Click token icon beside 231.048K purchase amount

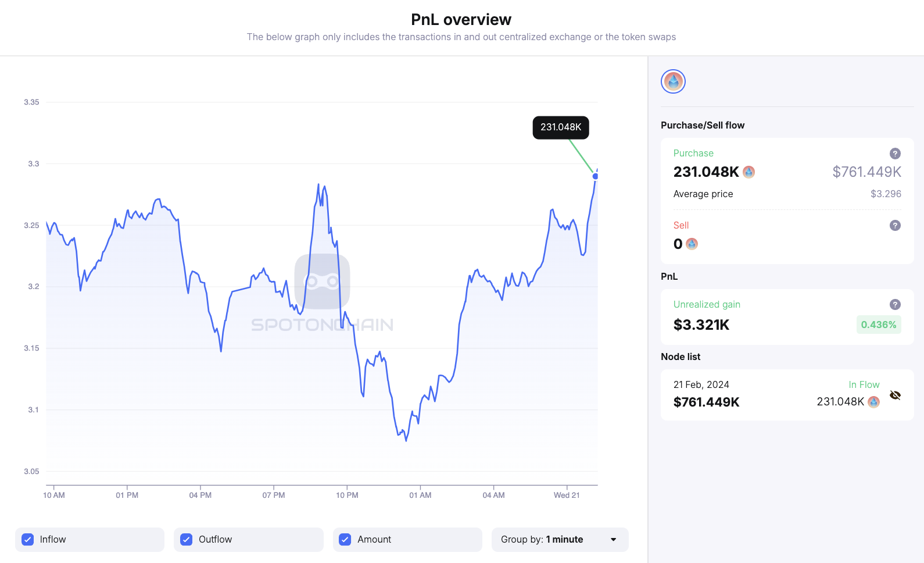click(749, 172)
